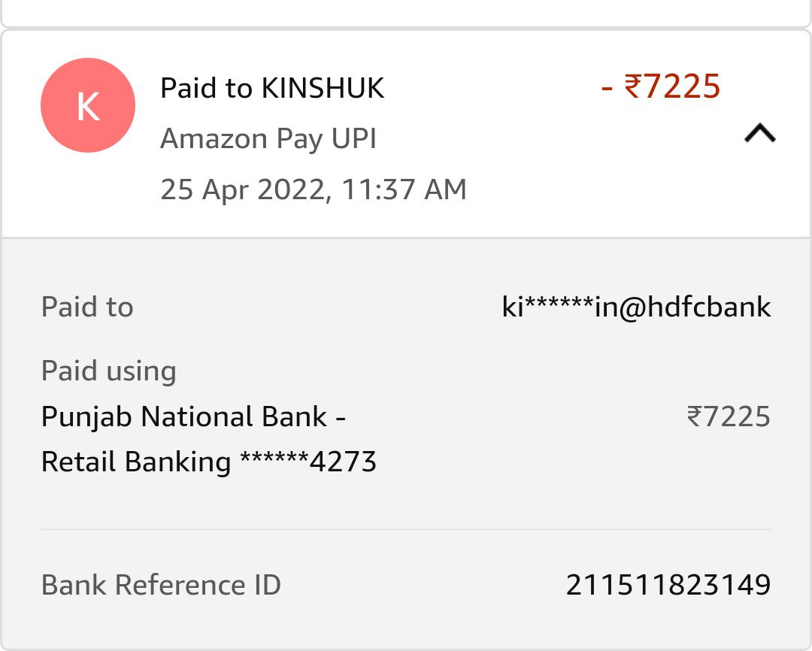812x651 pixels.
Task: Click the divider above Bank Reference ID
Action: click(x=406, y=529)
